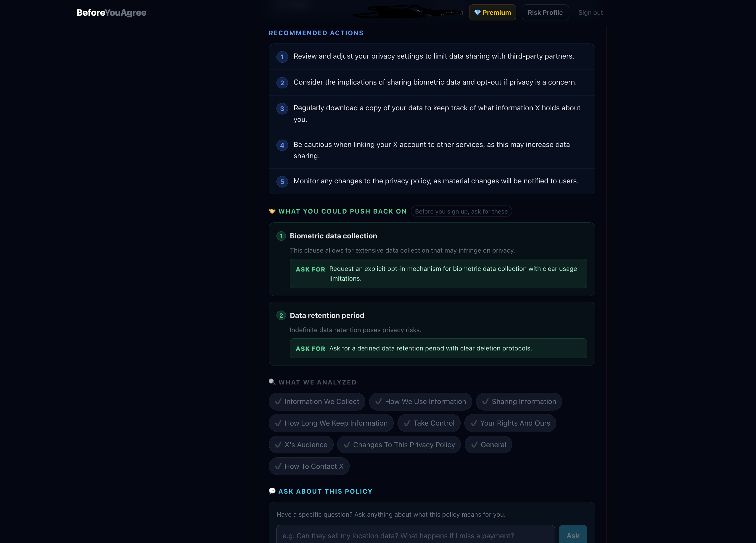Viewport: 756px width, 543px height.
Task: Select the Information We Collect chip
Action: [317, 401]
